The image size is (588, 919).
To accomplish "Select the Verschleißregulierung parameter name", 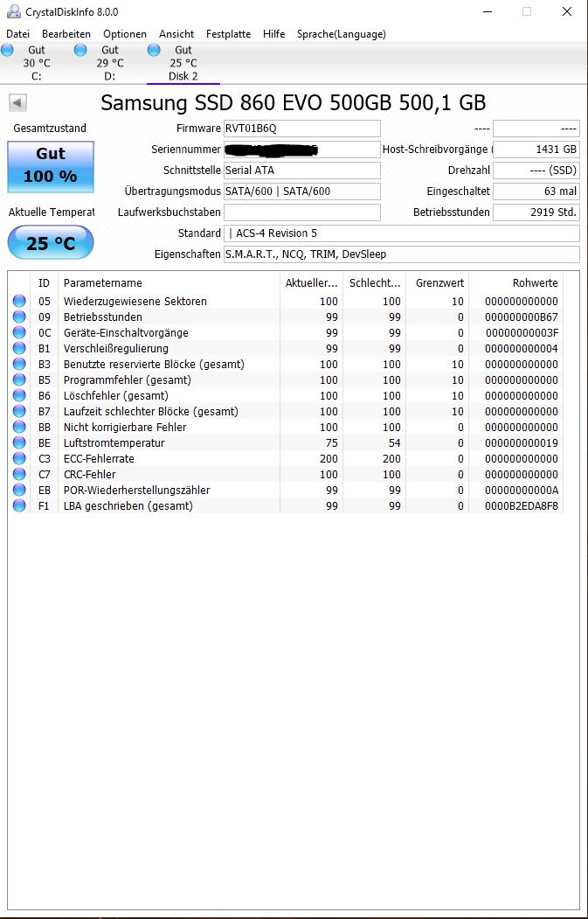I will [x=116, y=349].
